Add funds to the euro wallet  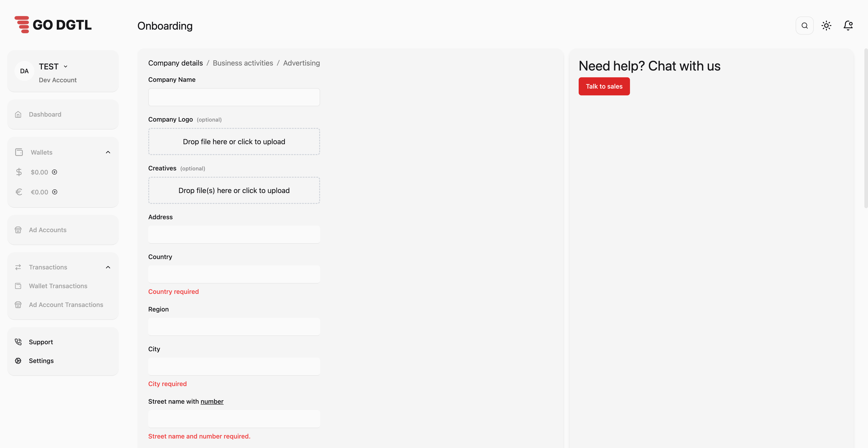tap(54, 192)
